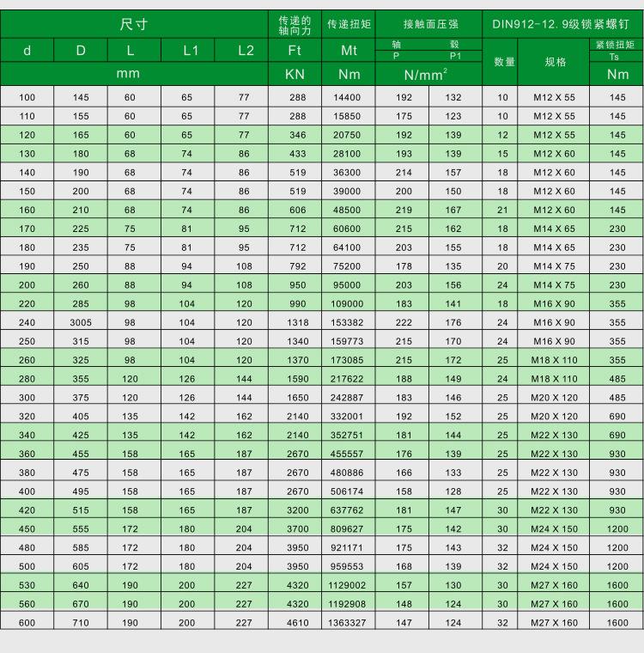
Task: Click torque value 1129002
Action: click(347, 585)
